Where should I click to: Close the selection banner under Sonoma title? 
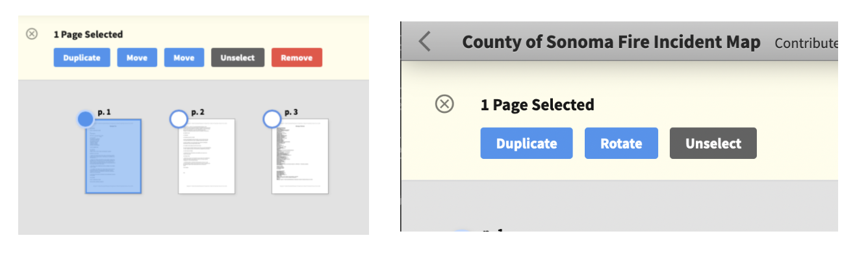pos(444,104)
